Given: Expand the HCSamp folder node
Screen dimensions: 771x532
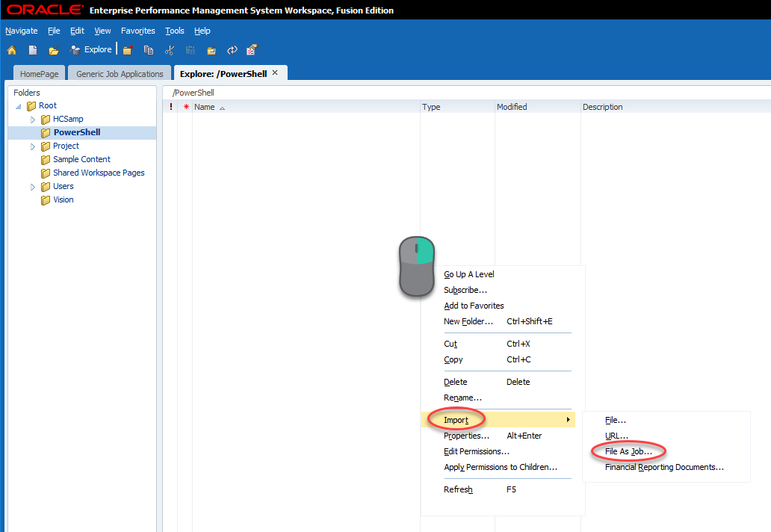Looking at the screenshot, I should coord(33,120).
